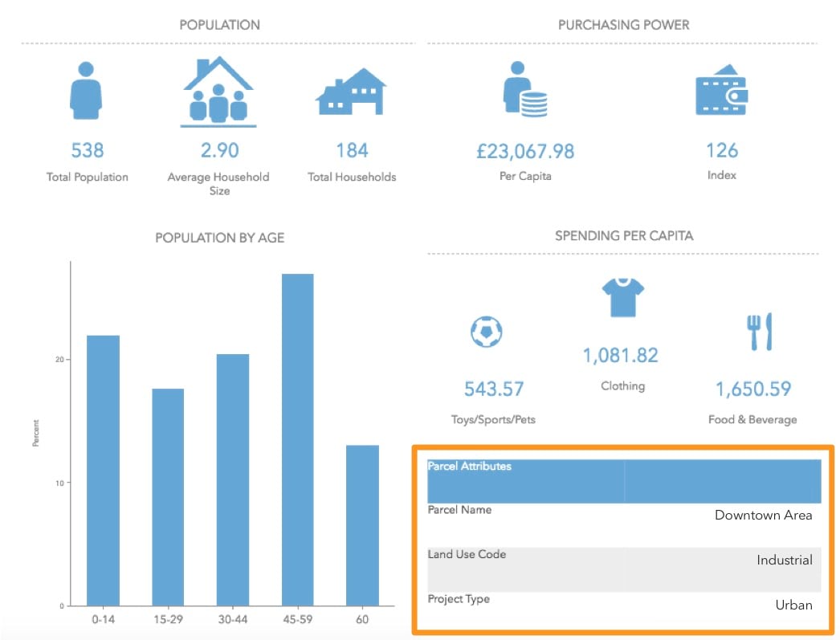This screenshot has width=840, height=640.
Task: Click the houses icon for Total Households
Action: 351,91
